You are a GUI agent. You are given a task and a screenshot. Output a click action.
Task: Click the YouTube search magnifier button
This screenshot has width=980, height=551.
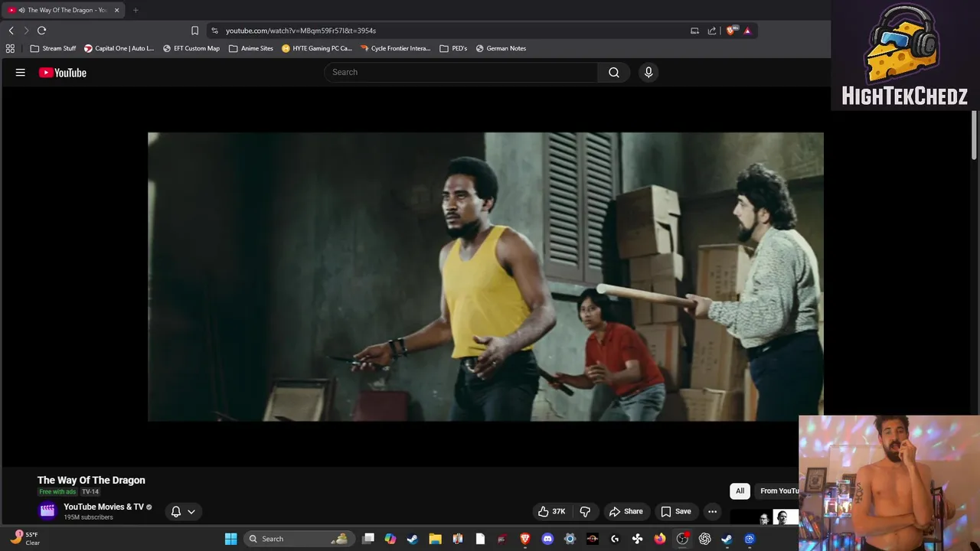614,72
